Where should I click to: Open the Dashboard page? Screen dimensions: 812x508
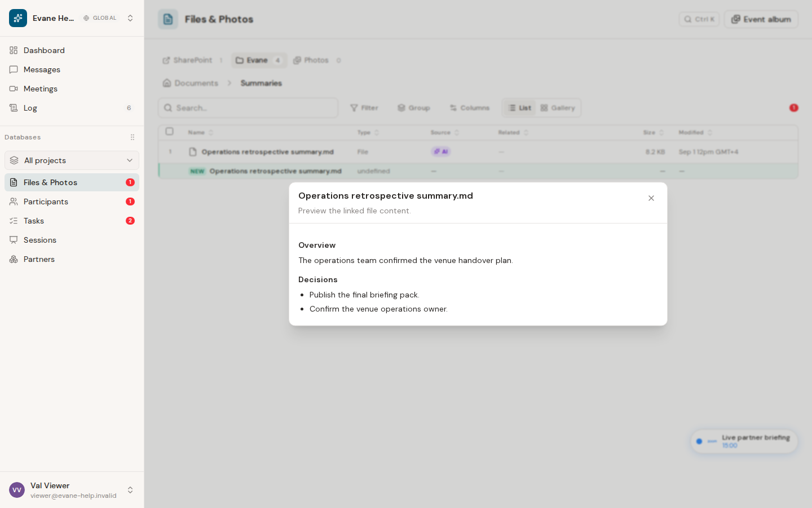coord(72,50)
